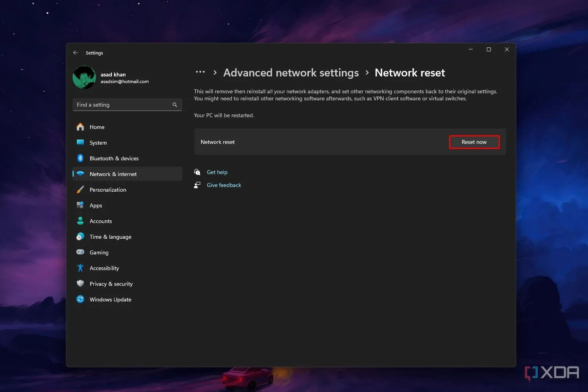Navigate back to Advanced network settings breadcrumb
This screenshot has height=392, width=588.
(x=291, y=73)
